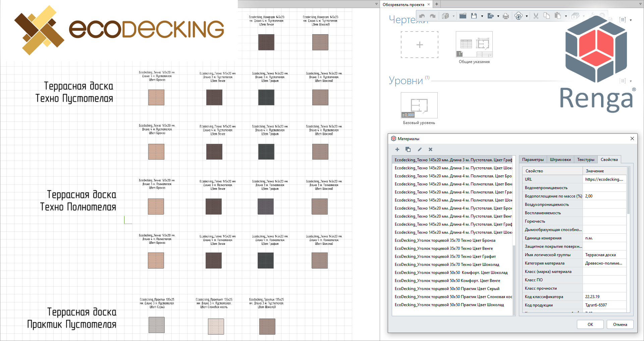Add a new material with the plus icon
This screenshot has height=341, width=644.
pos(397,150)
